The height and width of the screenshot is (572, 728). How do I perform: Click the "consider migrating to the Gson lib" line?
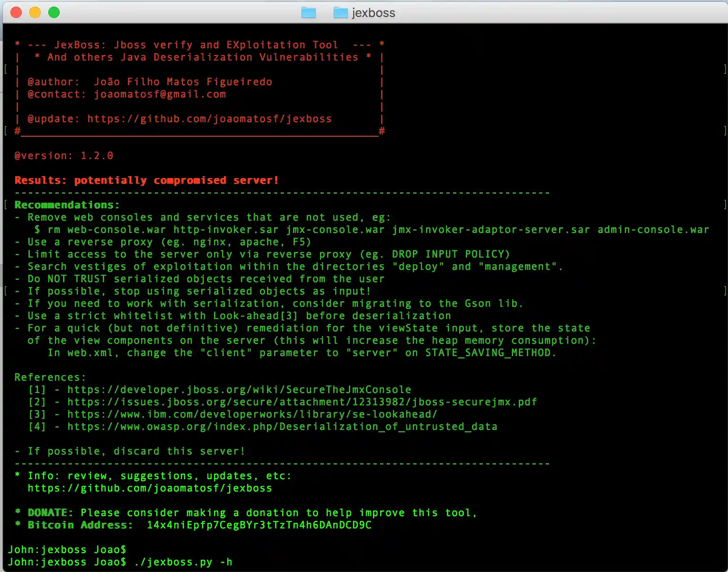coord(269,304)
